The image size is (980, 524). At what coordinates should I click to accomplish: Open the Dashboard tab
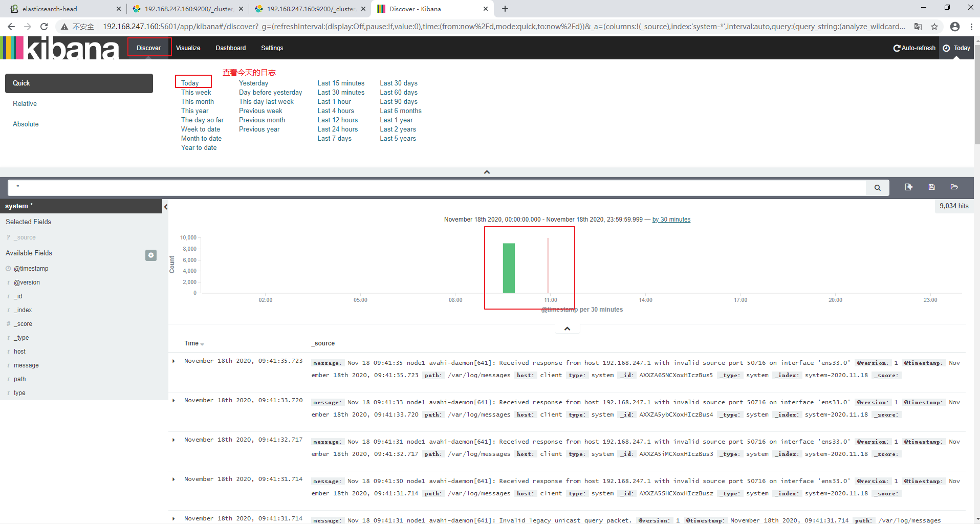point(231,48)
